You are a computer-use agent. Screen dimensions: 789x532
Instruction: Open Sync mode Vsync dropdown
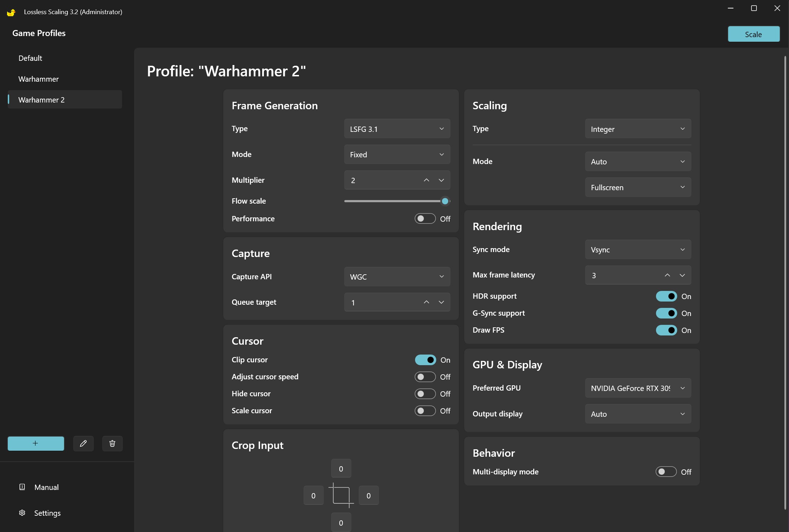638,250
